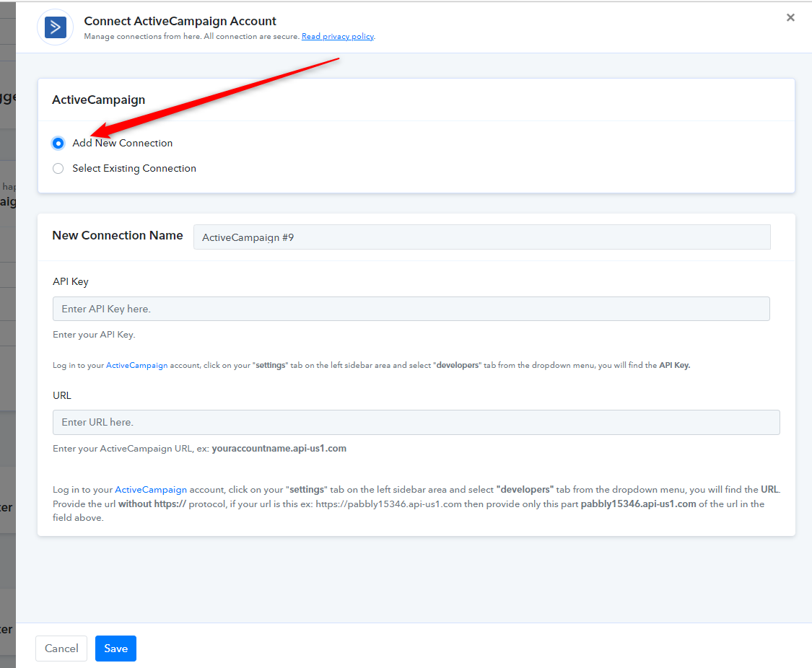Select the Add New Connection radio button
The height and width of the screenshot is (668, 812).
coord(58,144)
